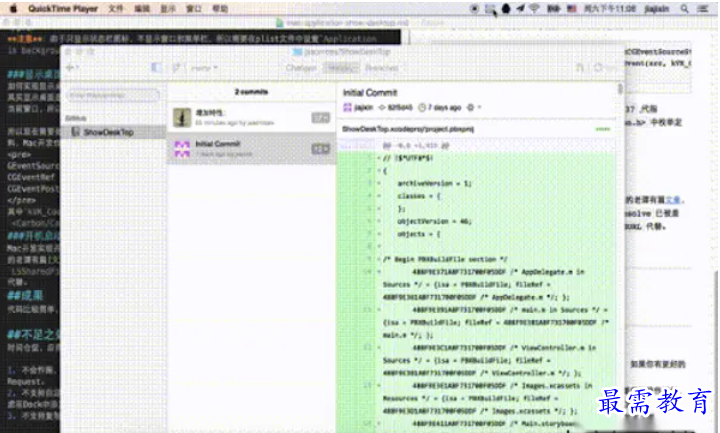This screenshot has width=720, height=433.
Task: Open Notification Center list icon
Action: (x=703, y=9)
